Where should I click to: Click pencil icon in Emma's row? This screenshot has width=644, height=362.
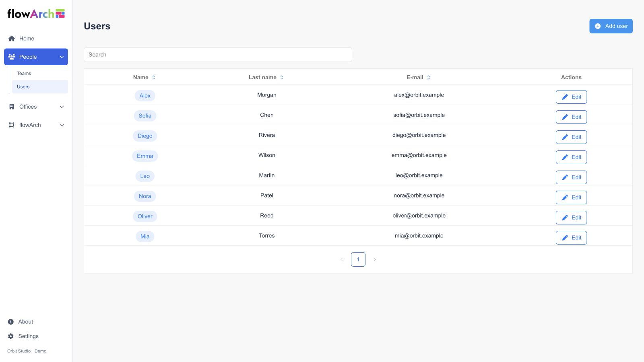pyautogui.click(x=565, y=157)
